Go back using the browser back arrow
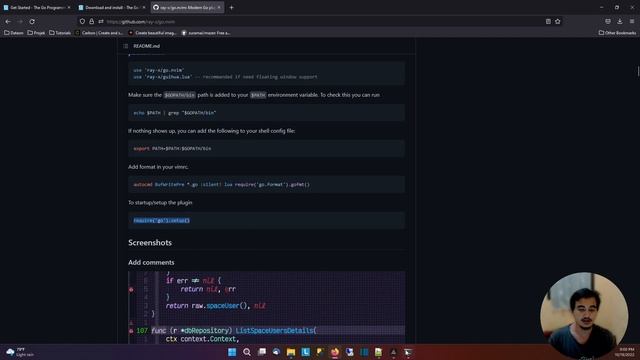The width and height of the screenshot is (640, 360). [8, 22]
